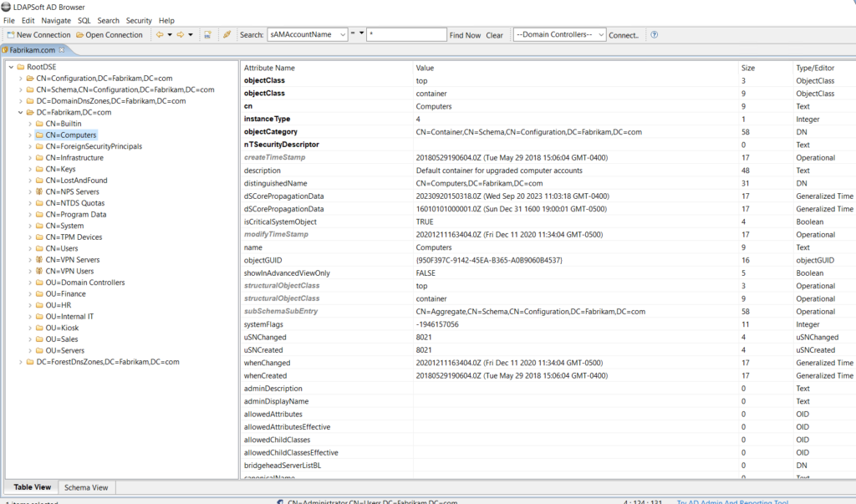Click the SQL query toolbar icon

coord(207,34)
